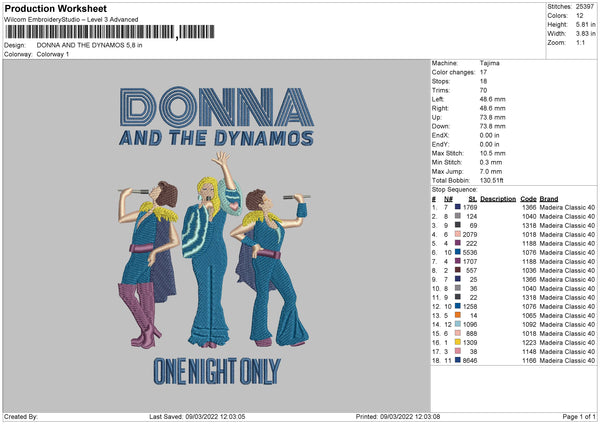This screenshot has height=424, width=600.
Task: Click the 'St.' column header
Action: coord(473,199)
